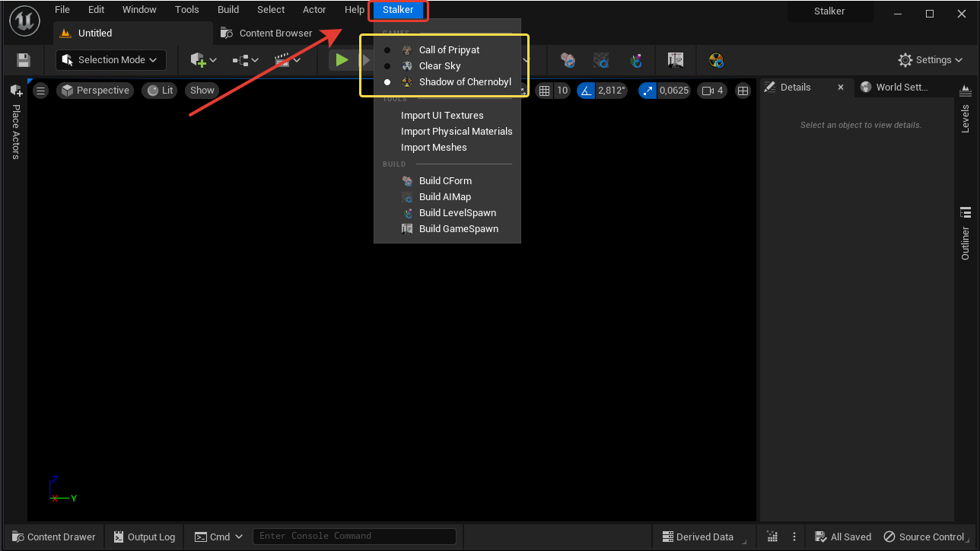Open the Help menu
The height and width of the screenshot is (551, 980).
click(x=355, y=10)
